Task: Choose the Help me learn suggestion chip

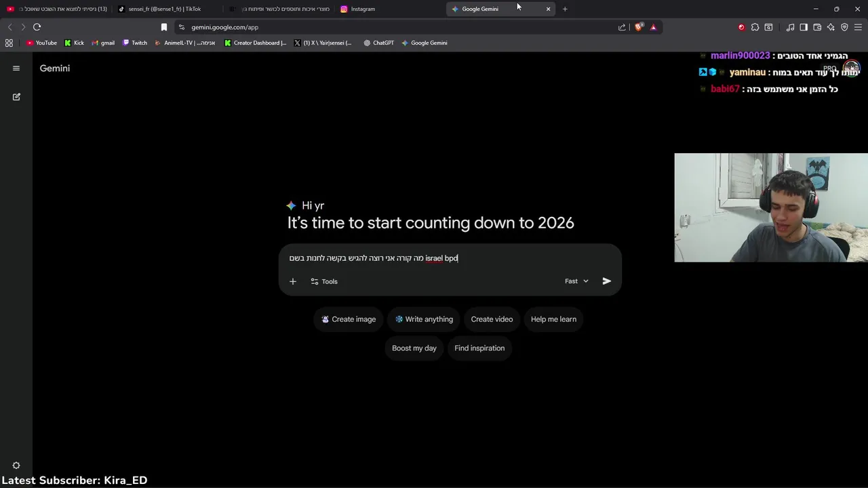Action: [553, 319]
